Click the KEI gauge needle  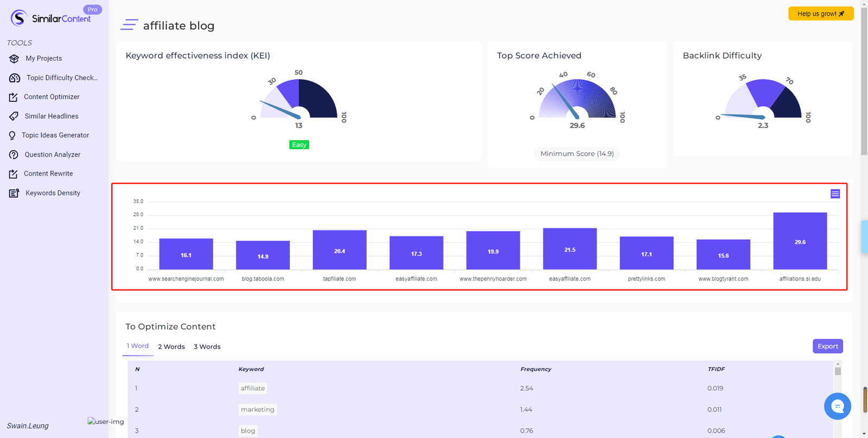click(x=280, y=110)
